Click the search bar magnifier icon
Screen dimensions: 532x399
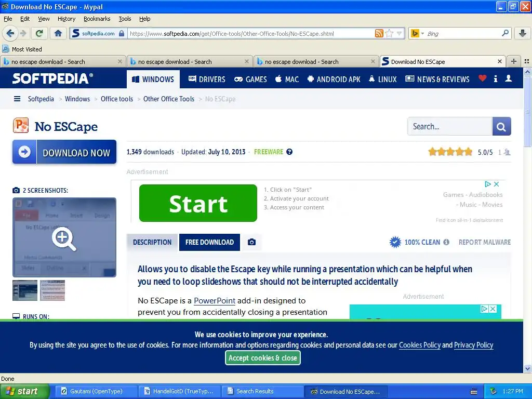505,33
